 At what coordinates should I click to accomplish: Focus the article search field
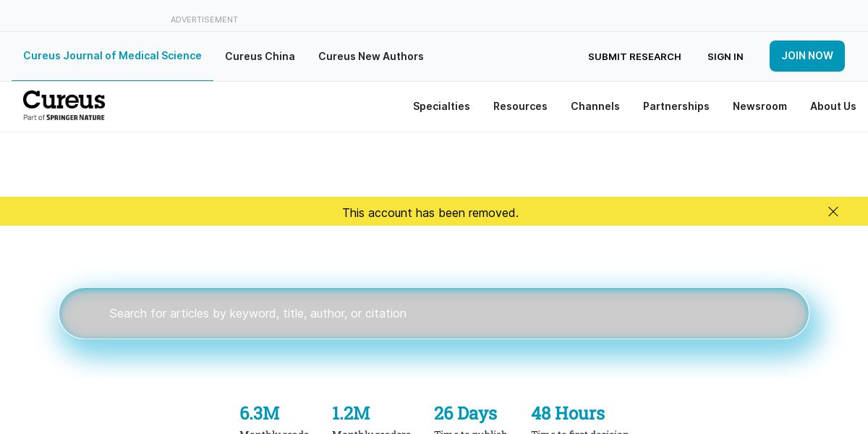[x=434, y=313]
